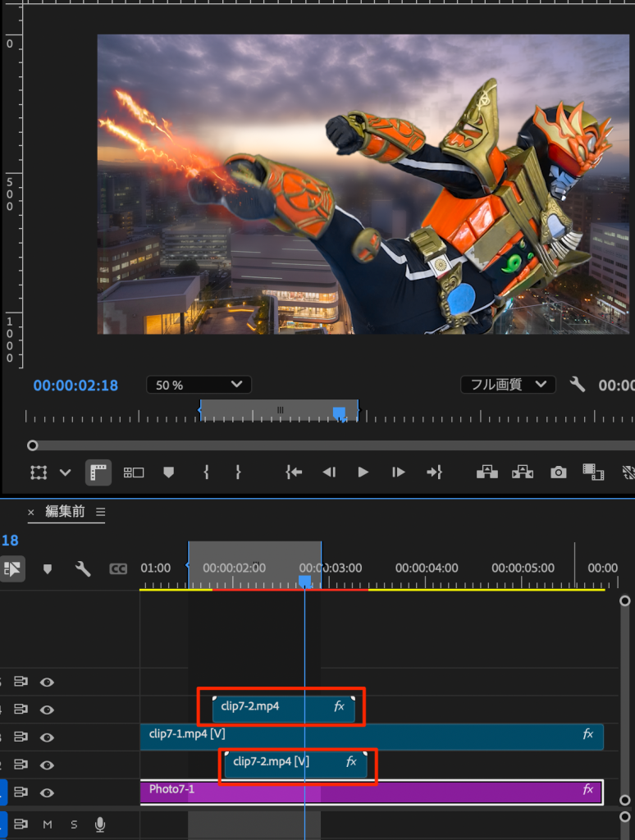The width and height of the screenshot is (635, 840).
Task: Open the 編集前 sequence panel menu
Action: click(101, 512)
